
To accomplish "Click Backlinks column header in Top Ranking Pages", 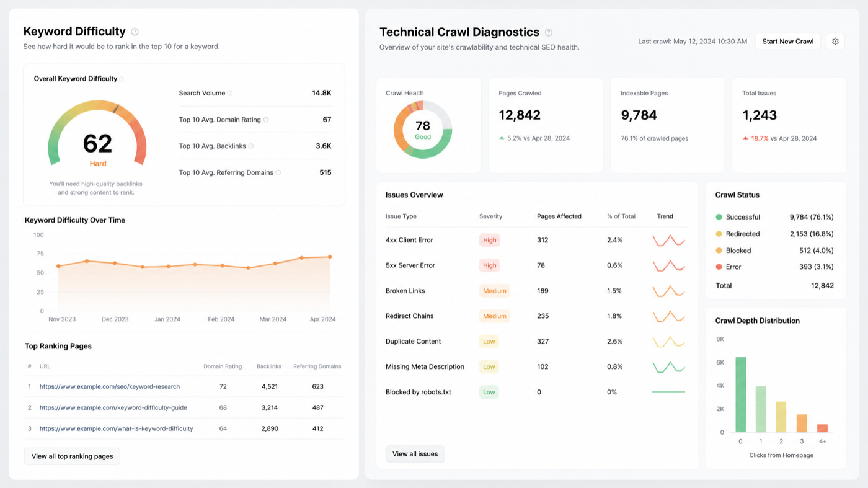I will [x=269, y=366].
